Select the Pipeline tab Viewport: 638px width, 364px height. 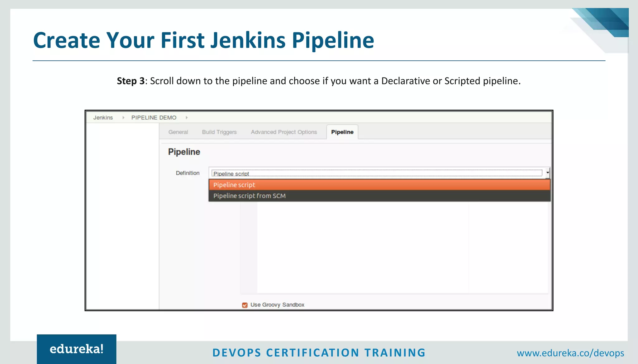(342, 132)
